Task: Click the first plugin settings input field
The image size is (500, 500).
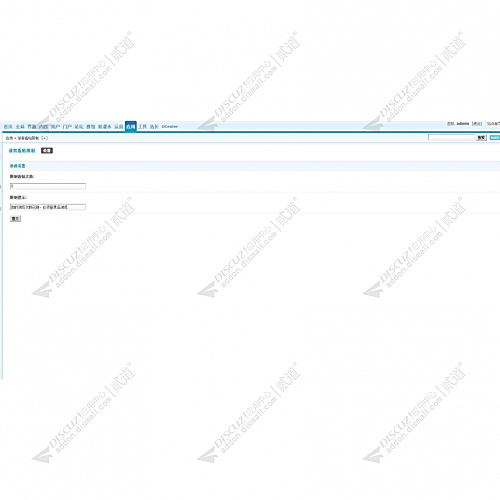Action: click(48, 186)
